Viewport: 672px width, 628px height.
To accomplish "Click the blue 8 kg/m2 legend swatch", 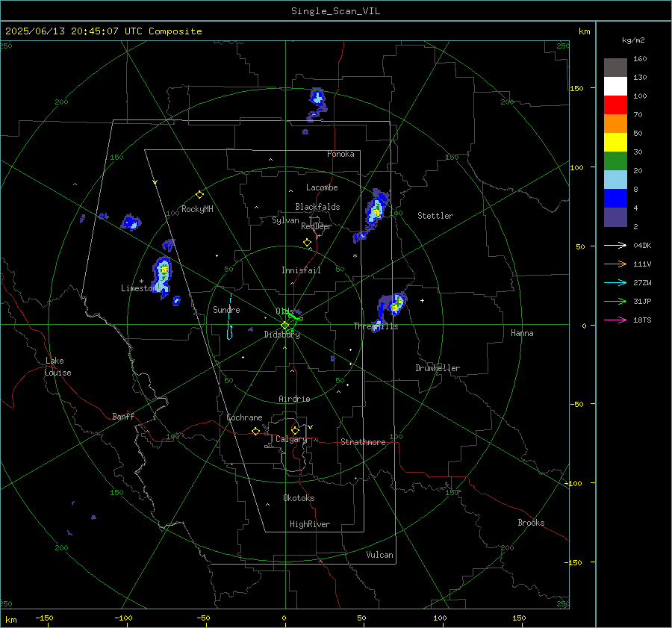I will [615, 198].
